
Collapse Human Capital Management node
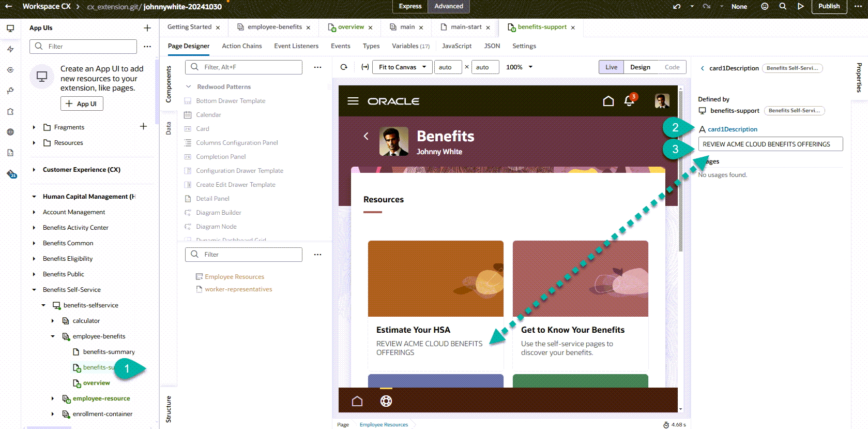point(34,197)
